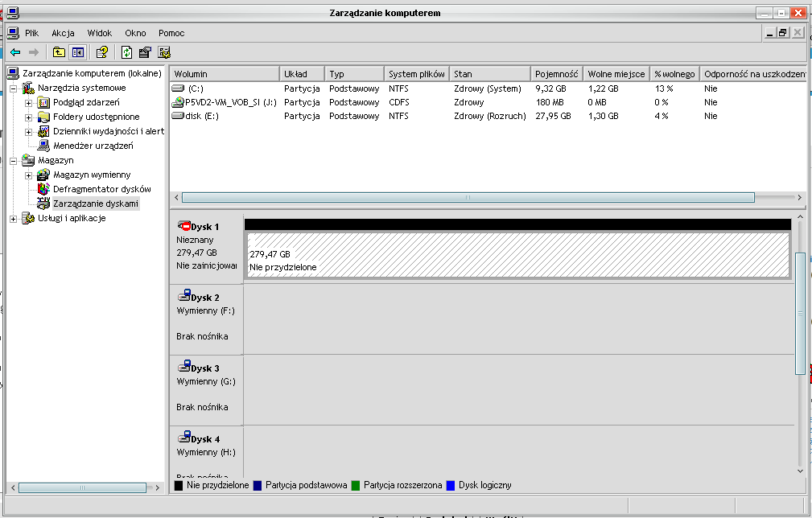The height and width of the screenshot is (518, 812).
Task: Click the dark blue Partycja podstawowa legend swatch
Action: click(258, 485)
